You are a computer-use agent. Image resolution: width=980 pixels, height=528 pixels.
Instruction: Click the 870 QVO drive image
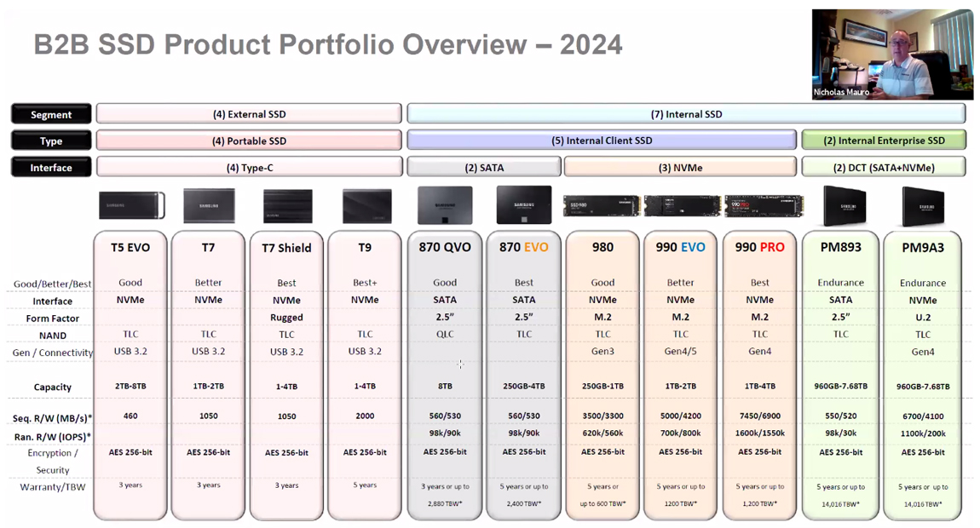[444, 204]
